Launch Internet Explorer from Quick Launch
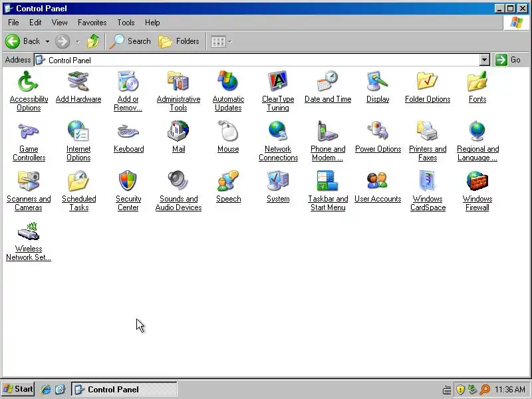 tap(46, 390)
